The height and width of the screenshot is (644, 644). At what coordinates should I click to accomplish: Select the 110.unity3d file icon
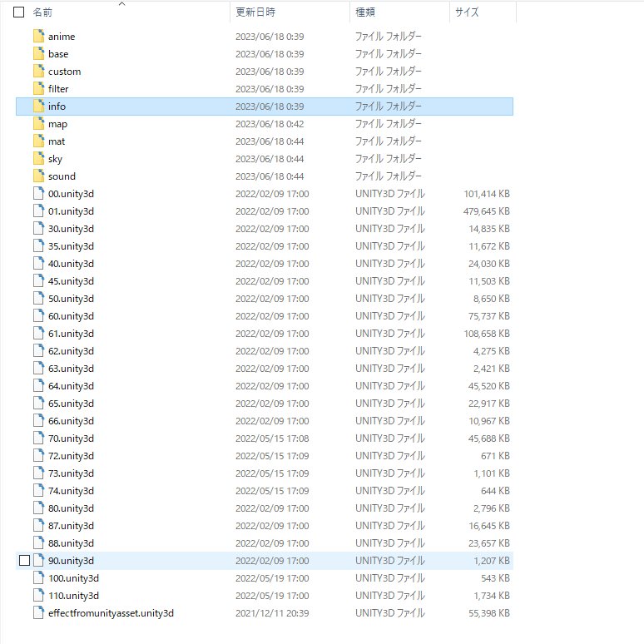tap(38, 596)
